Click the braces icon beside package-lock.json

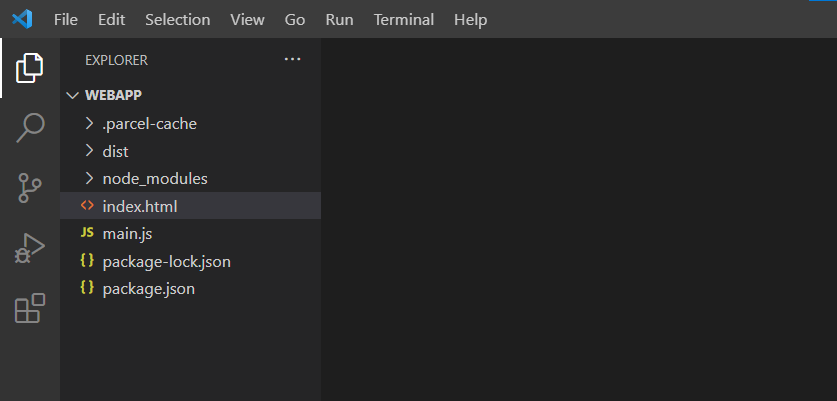(87, 261)
